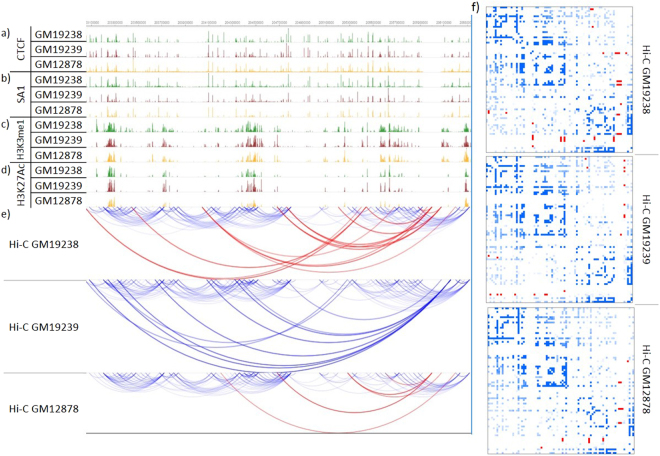Click the panel label "b)"
Viewport: 660px width, 456px height.
point(6,79)
